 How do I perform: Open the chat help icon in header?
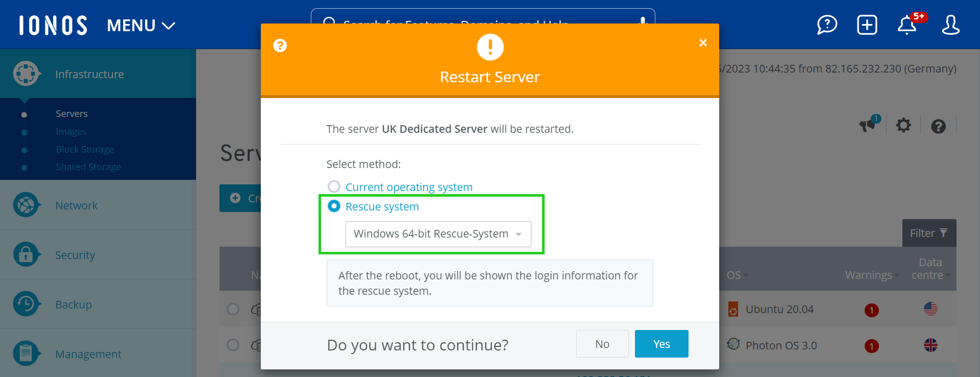point(827,25)
